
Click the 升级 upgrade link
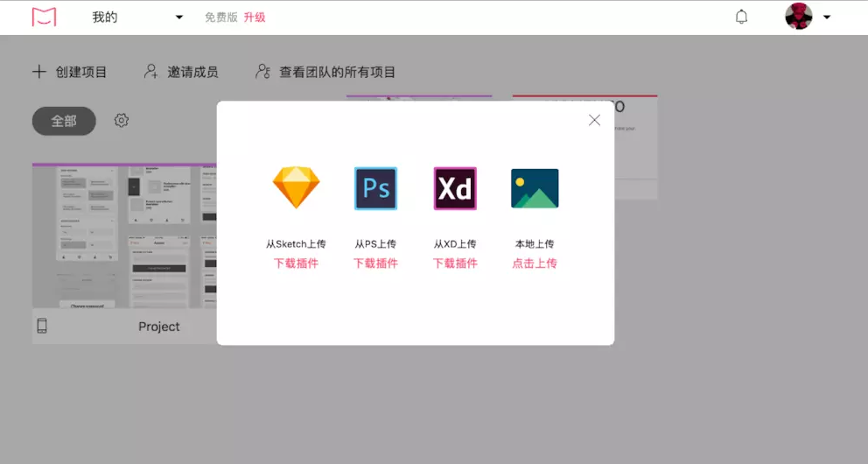(x=255, y=18)
